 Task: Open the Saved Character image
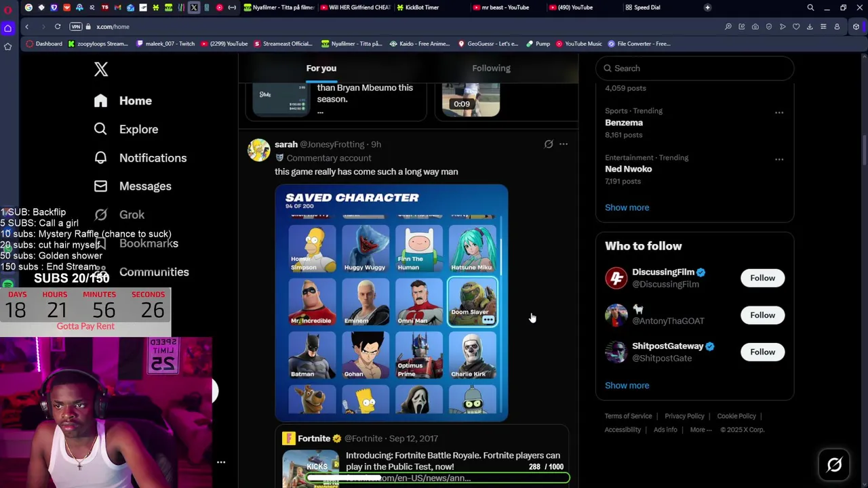391,303
